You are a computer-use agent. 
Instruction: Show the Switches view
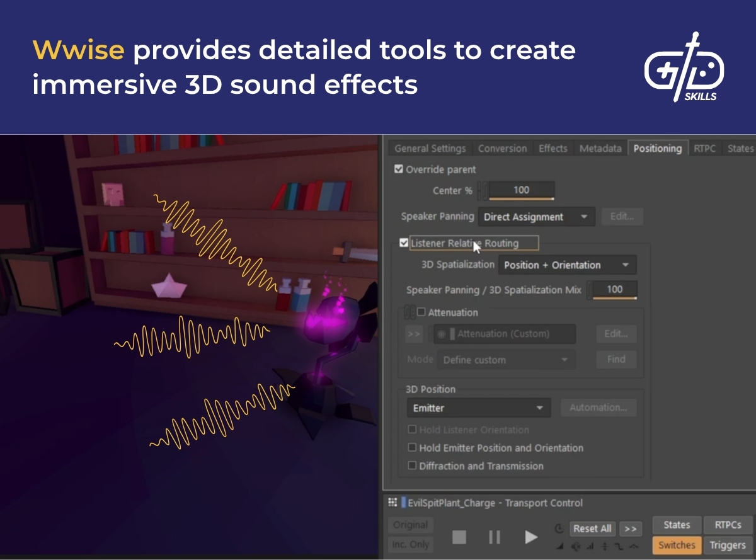coord(676,546)
